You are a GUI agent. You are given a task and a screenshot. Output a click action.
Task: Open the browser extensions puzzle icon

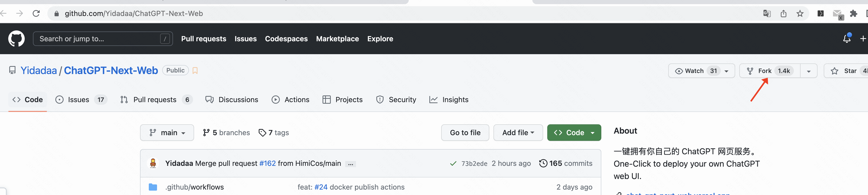[853, 13]
